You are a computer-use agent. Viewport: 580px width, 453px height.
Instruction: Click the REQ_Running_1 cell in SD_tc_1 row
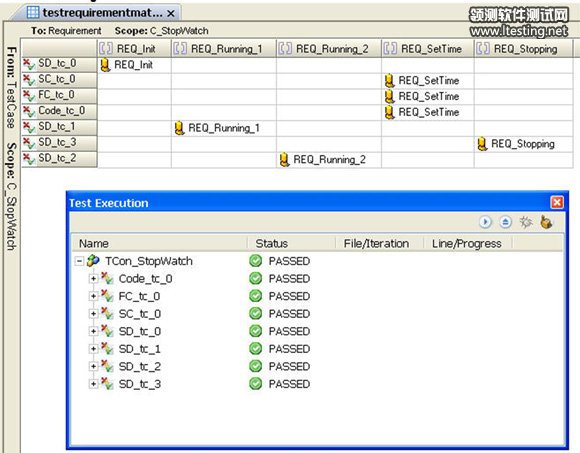pos(224,128)
